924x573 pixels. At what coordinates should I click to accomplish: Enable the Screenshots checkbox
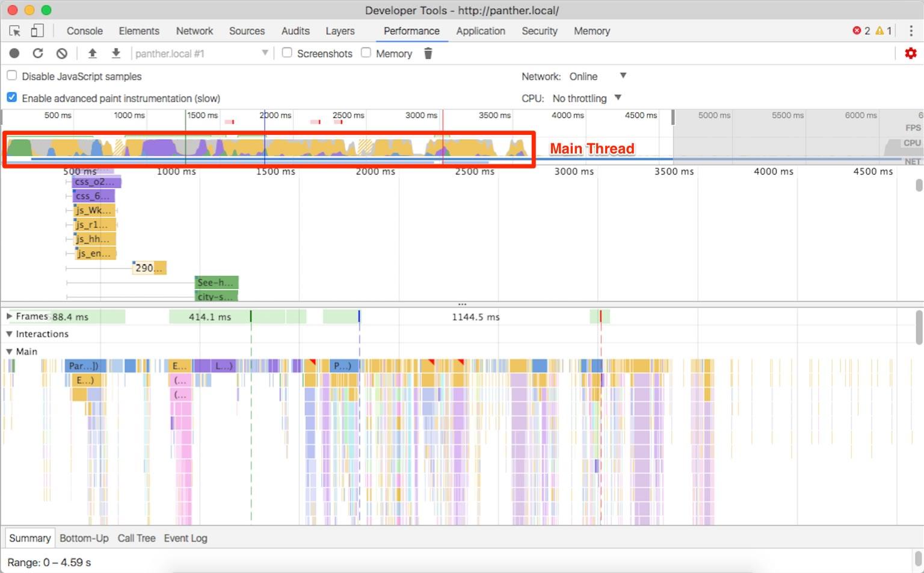[287, 53]
